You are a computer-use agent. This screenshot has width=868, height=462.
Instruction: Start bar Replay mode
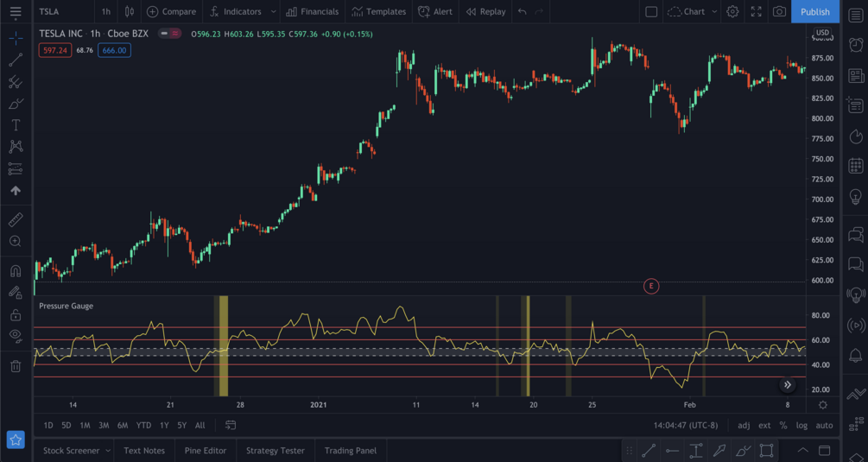(x=485, y=11)
